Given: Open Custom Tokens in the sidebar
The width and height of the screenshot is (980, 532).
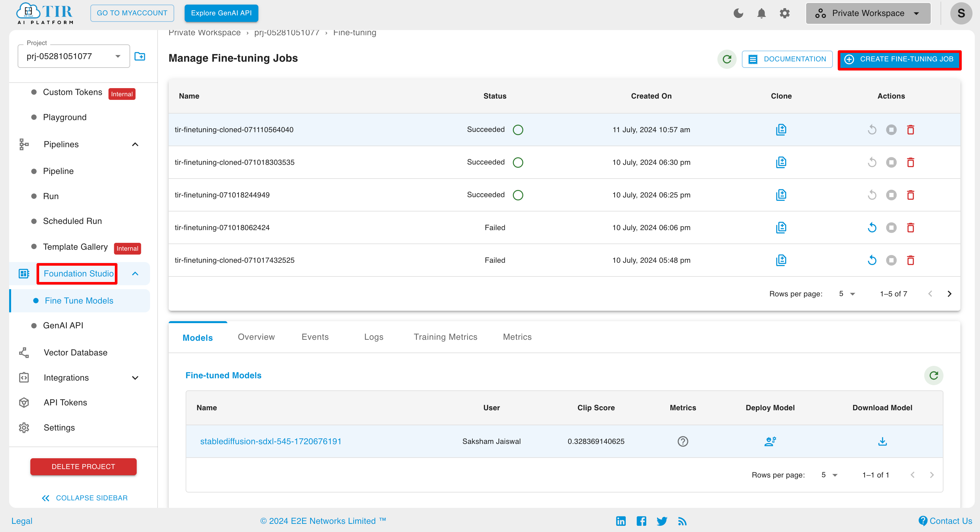Looking at the screenshot, I should (x=72, y=92).
